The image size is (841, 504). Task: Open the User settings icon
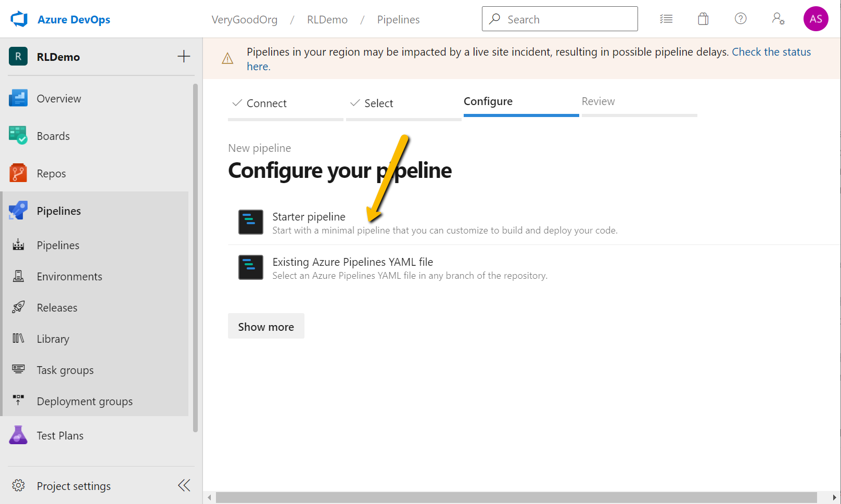pos(778,19)
